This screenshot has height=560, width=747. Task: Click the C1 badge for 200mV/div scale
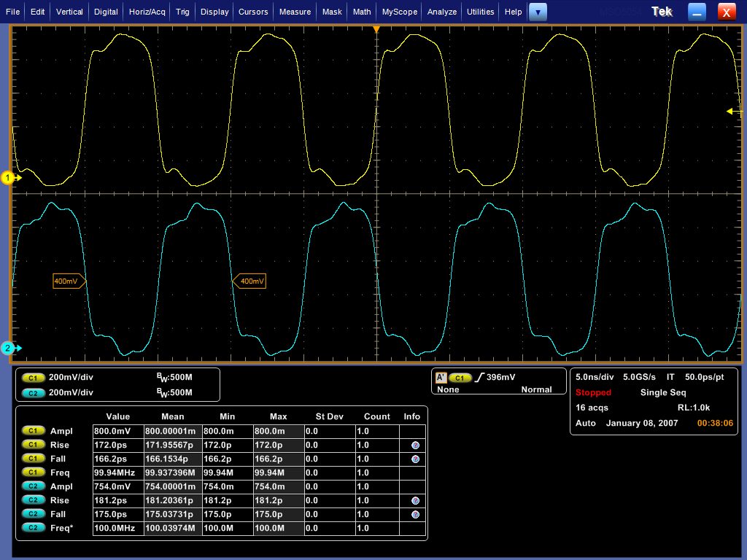(34, 378)
